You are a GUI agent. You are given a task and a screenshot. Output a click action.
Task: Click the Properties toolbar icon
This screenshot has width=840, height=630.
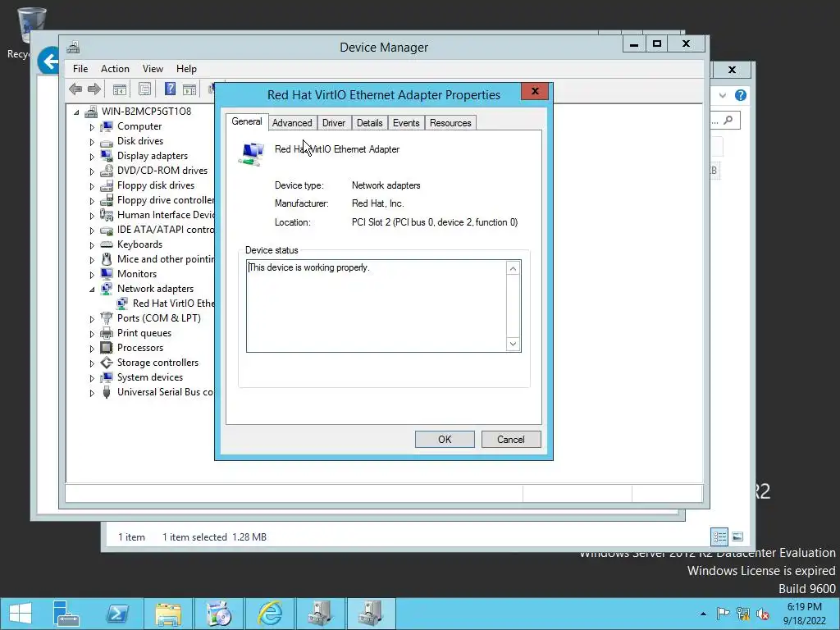point(144,89)
